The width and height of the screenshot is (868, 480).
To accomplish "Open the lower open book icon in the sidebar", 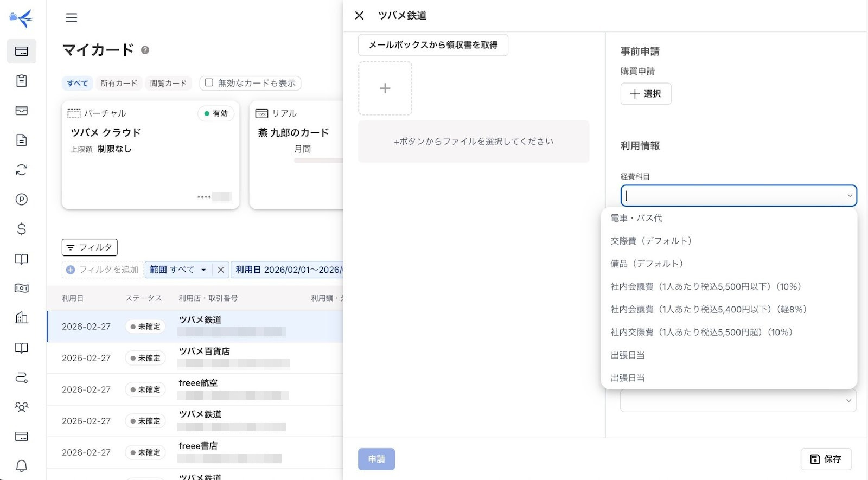I will (22, 348).
